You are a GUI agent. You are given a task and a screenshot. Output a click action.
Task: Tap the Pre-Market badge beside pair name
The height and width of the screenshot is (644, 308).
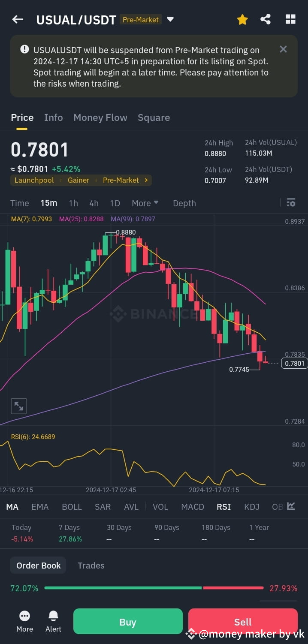click(141, 20)
